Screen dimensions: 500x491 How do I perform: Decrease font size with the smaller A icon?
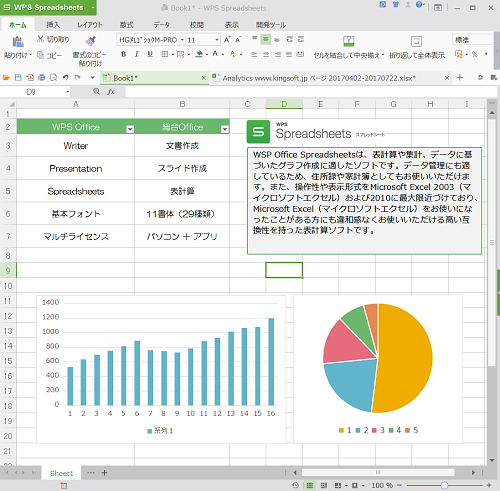coord(238,40)
